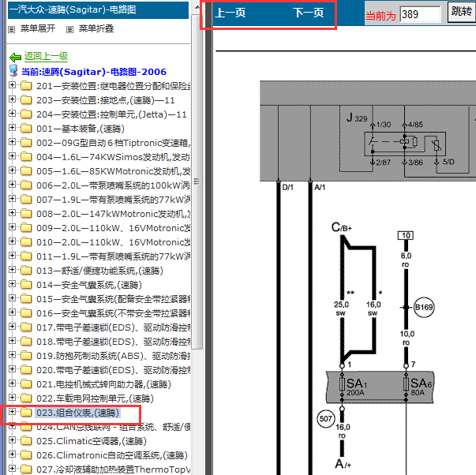Image resolution: width=476 pixels, height=475 pixels.
Task: Open the folder icon for 004—1.6L—74KWSimos
Action: pos(26,157)
